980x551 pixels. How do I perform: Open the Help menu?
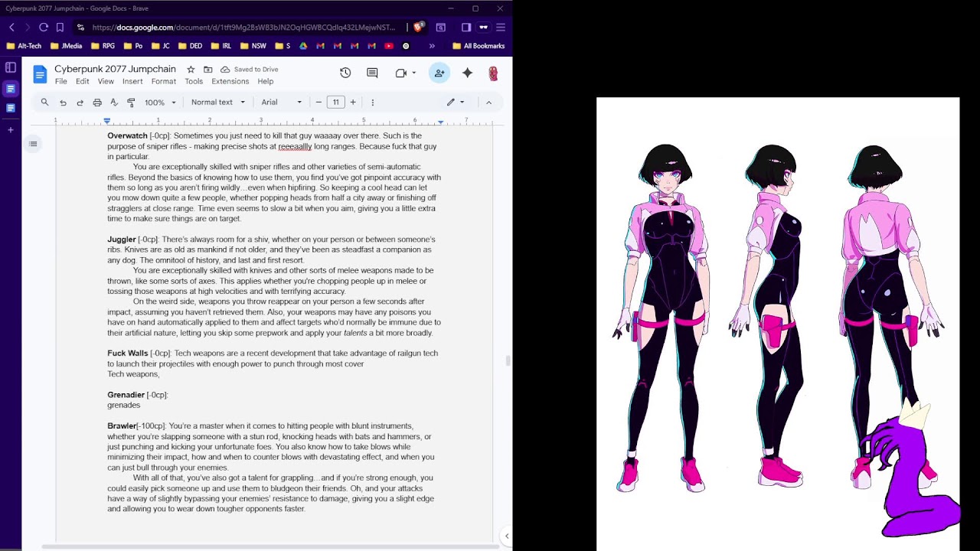[265, 81]
